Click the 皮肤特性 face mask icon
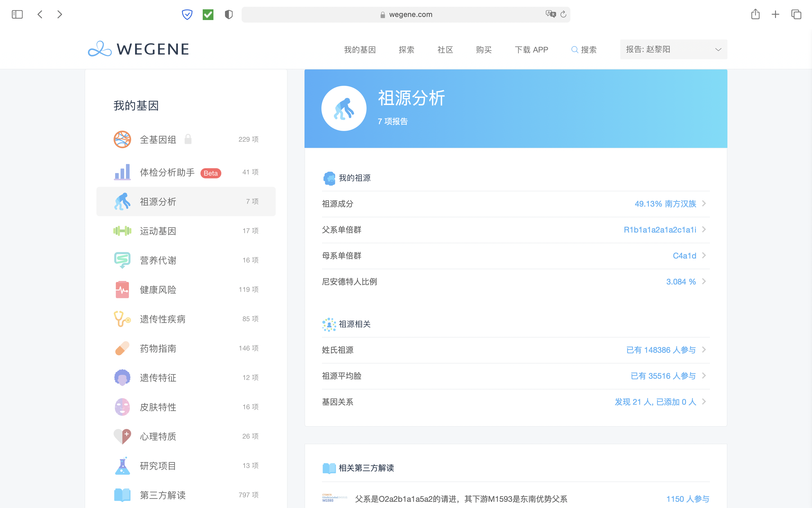Screen dimensions: 812x508 click(x=122, y=407)
